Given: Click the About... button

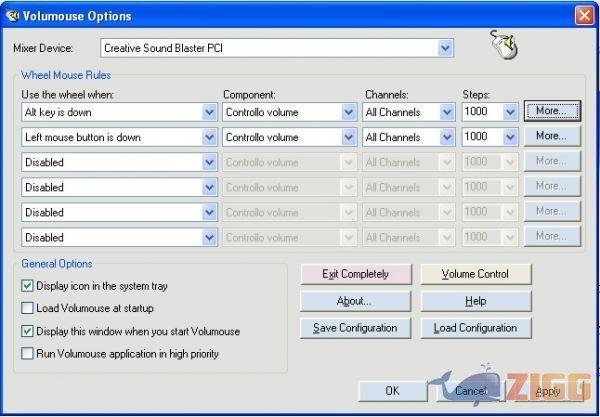Looking at the screenshot, I should (x=356, y=301).
